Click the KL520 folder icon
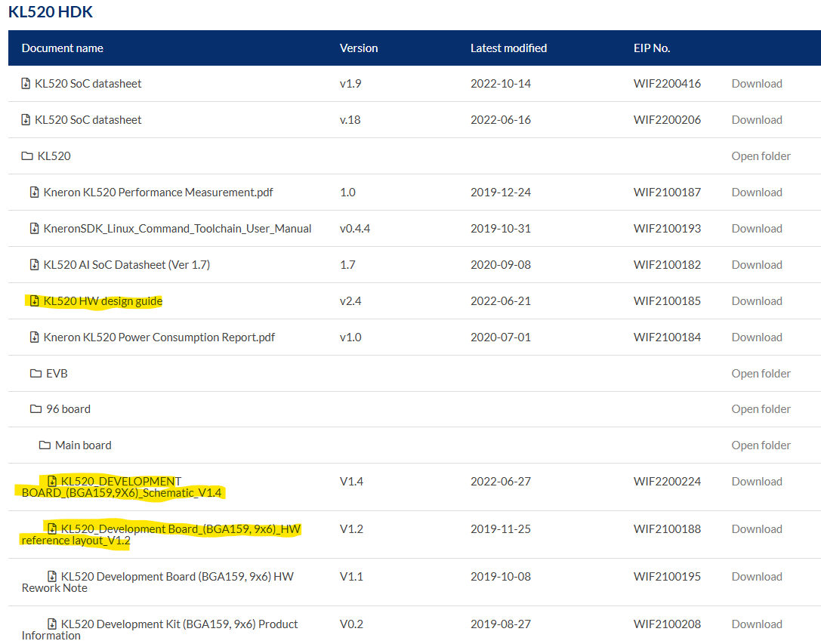The image size is (821, 644). pyautogui.click(x=27, y=156)
